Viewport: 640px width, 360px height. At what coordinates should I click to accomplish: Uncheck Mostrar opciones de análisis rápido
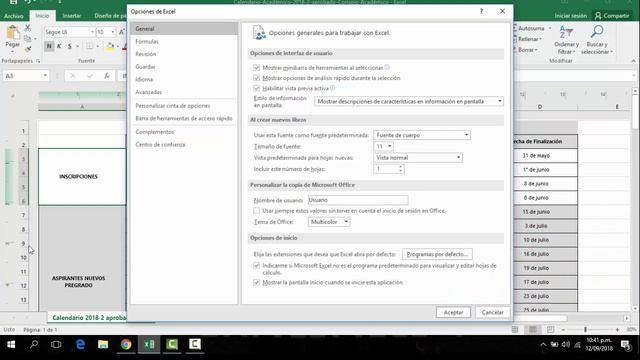tap(256, 78)
